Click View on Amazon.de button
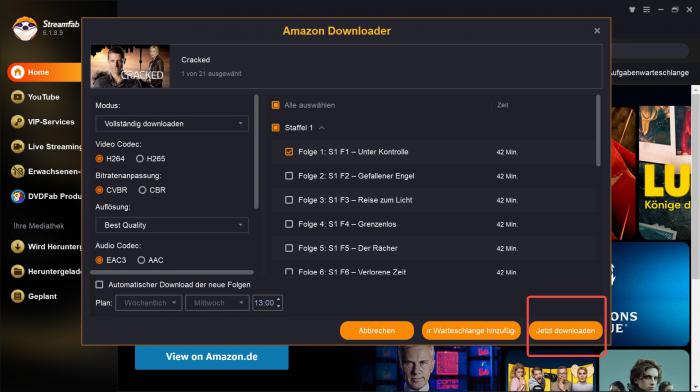 212,357
